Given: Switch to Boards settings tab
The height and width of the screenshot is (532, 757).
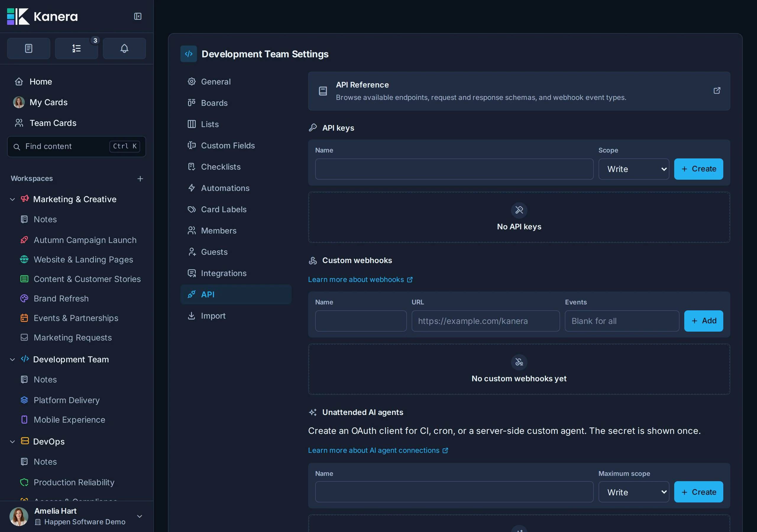Looking at the screenshot, I should click(236, 103).
